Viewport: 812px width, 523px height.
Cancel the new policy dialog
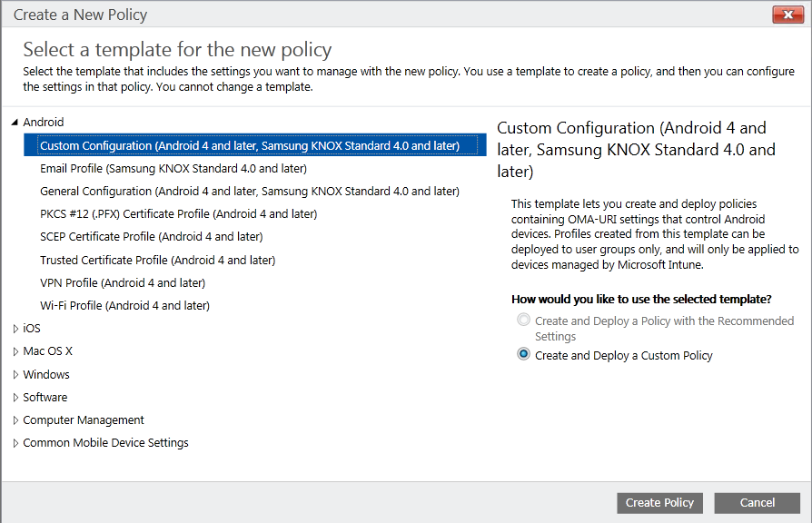[x=758, y=503]
